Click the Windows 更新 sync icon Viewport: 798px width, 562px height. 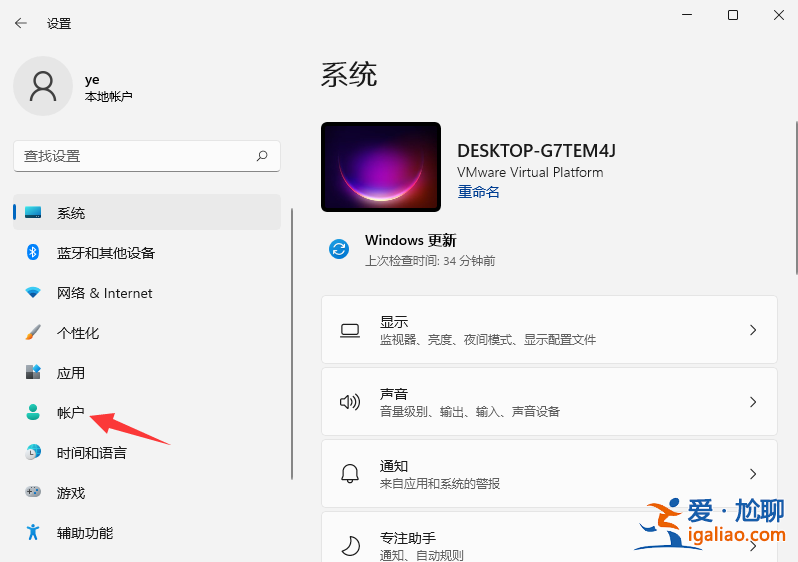(339, 249)
